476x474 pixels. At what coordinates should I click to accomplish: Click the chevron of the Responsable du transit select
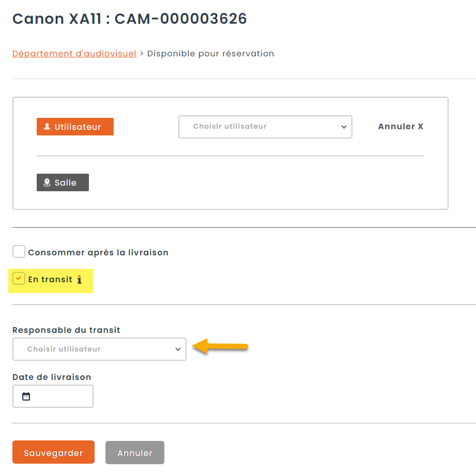[x=178, y=349]
